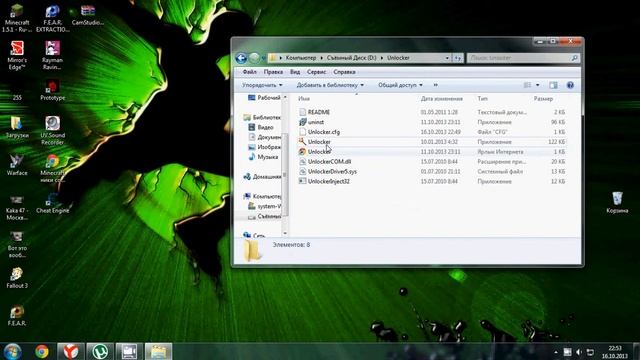The width and height of the screenshot is (640, 360).
Task: Open the Корзина recycle bin icon
Action: tap(617, 202)
